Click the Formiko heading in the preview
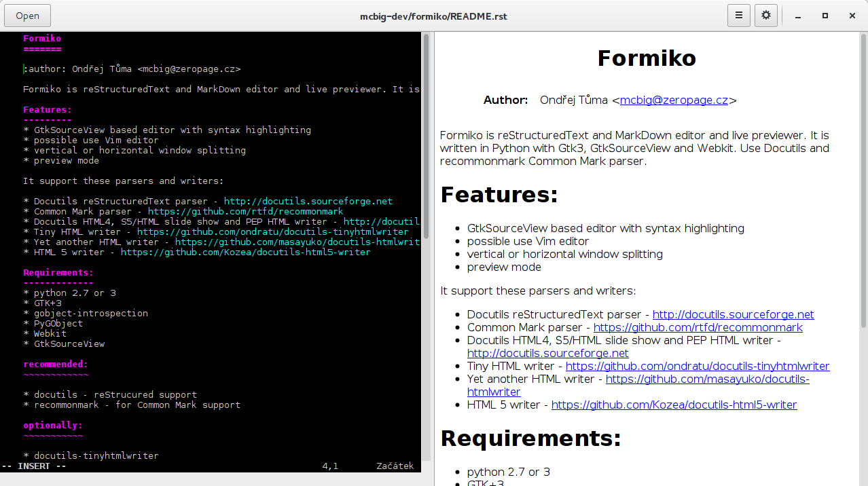The height and width of the screenshot is (486, 868). pos(646,58)
